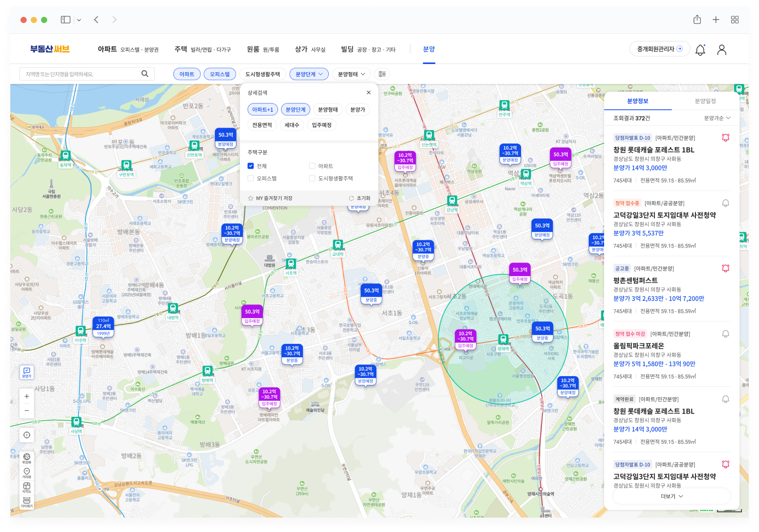Click the 부동산써브 logo
Screen dimensions: 759x532
(50, 49)
